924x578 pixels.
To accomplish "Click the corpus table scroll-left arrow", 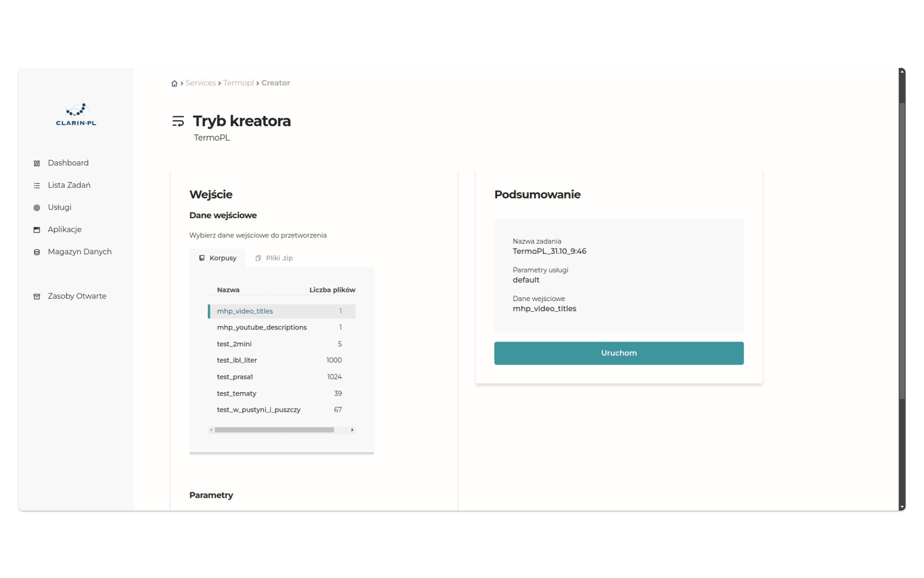I will (211, 430).
